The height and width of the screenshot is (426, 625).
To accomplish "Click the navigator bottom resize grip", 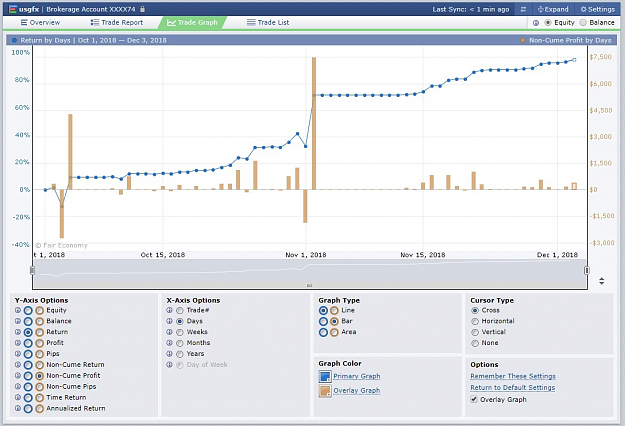I will coord(309,285).
